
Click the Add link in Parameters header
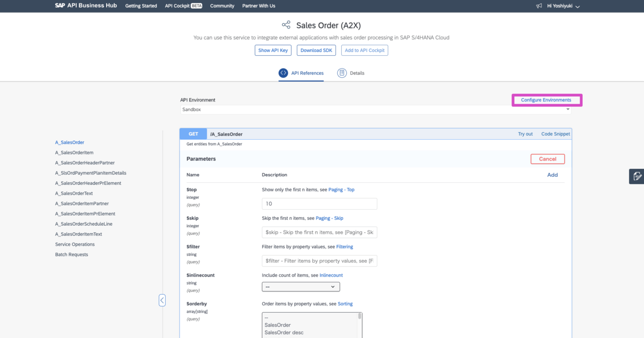pos(552,175)
